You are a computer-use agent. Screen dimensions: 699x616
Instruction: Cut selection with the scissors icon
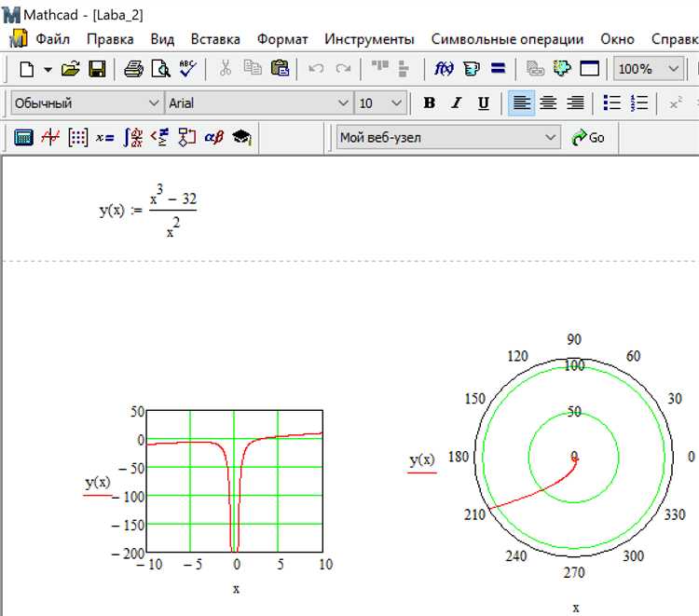(226, 68)
